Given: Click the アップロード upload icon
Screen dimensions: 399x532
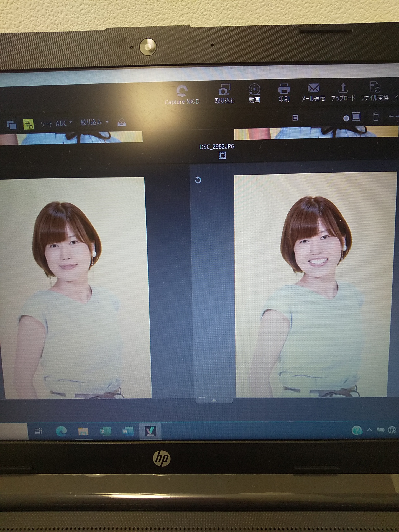Looking at the screenshot, I should coord(343,92).
